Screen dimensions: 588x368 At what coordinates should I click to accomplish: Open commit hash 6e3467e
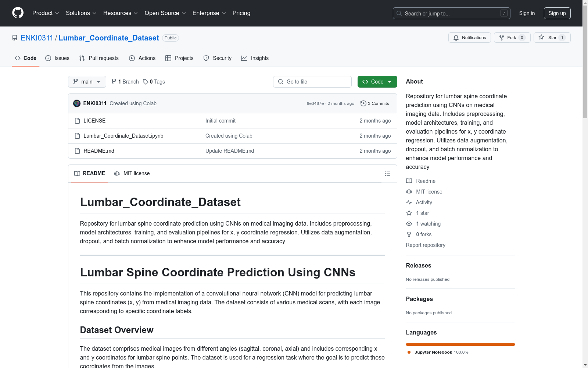tap(315, 103)
